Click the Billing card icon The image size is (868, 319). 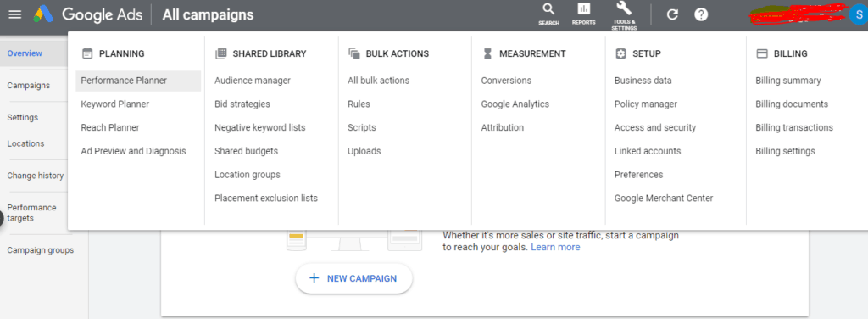[x=762, y=53]
